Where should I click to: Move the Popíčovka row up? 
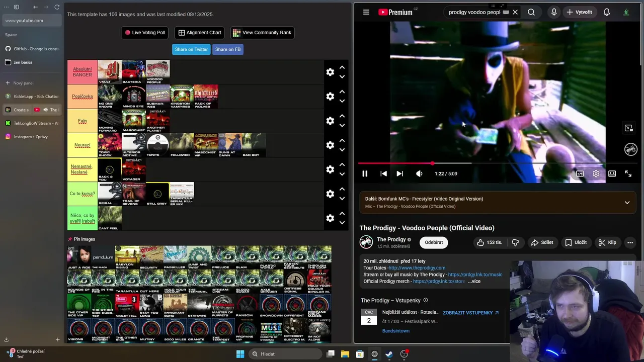click(342, 92)
